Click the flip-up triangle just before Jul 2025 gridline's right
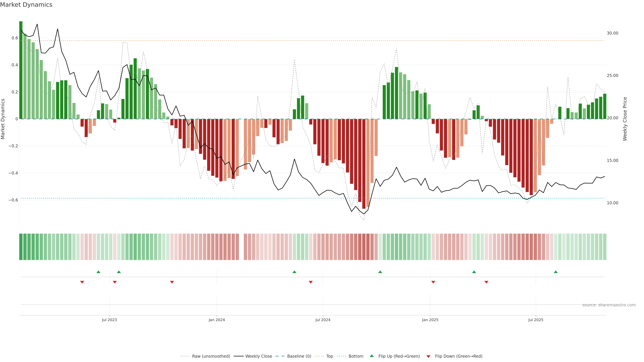The height and width of the screenshot is (362, 644). tap(555, 272)
